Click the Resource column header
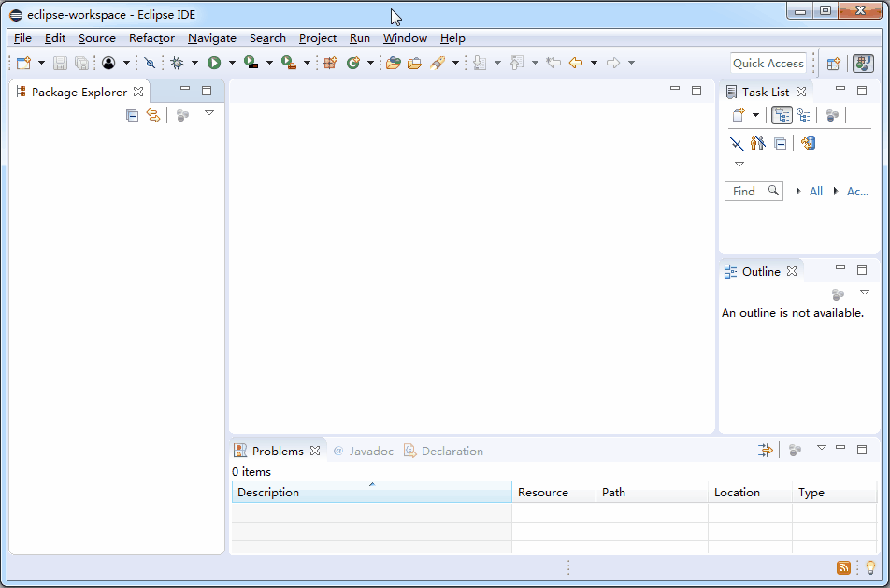 pos(553,492)
